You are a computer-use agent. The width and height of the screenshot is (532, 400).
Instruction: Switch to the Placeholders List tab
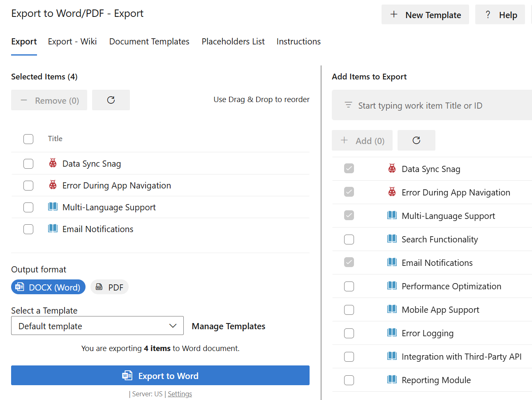coord(233,41)
